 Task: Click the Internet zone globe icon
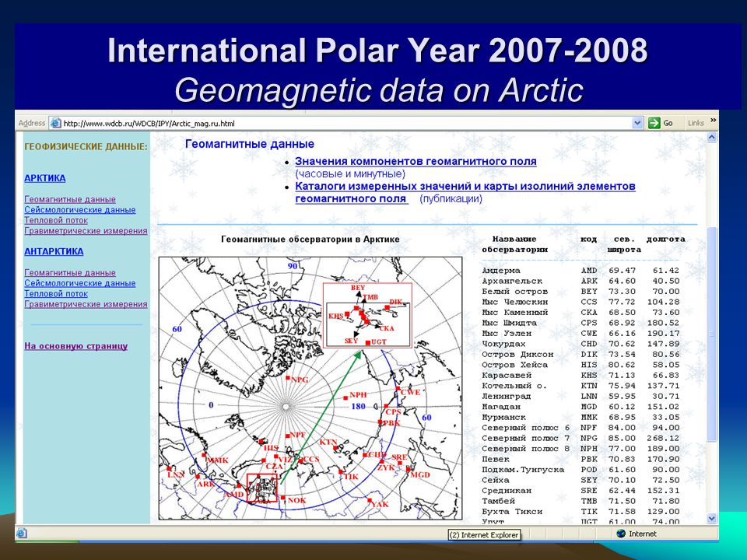point(621,534)
